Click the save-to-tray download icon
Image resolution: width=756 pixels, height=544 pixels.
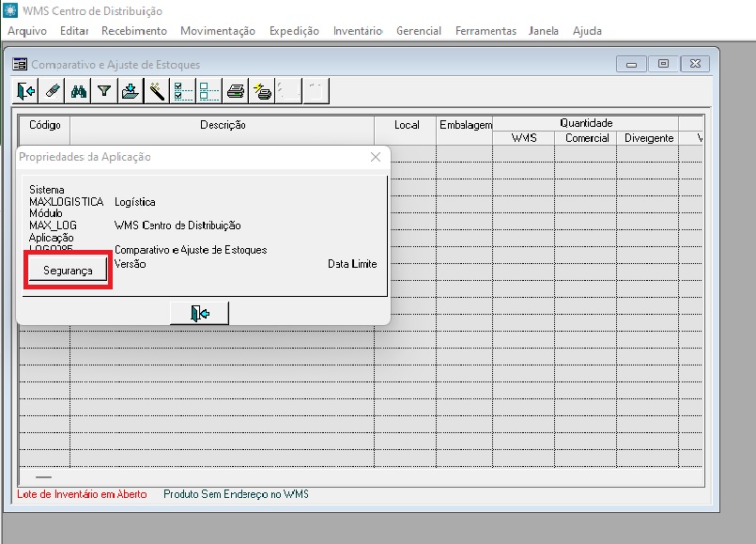click(x=131, y=91)
